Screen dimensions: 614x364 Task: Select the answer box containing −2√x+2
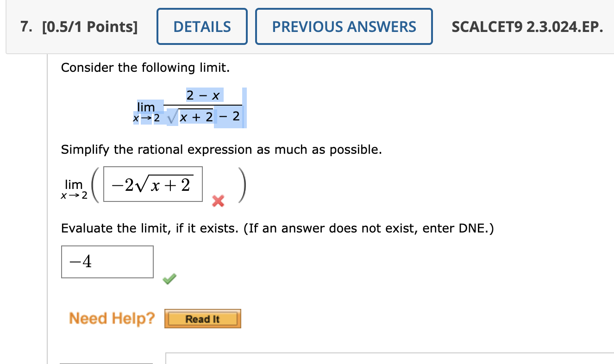(153, 184)
